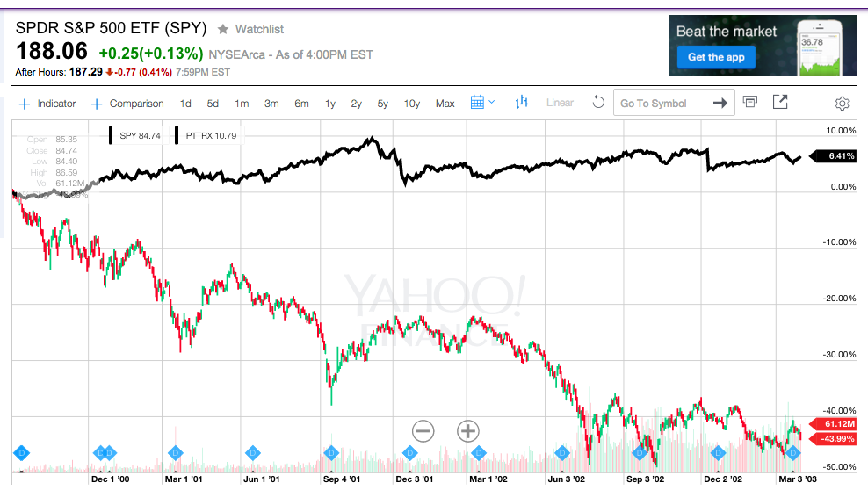Click the reset chart circular arrow
The image size is (868, 490).
pyautogui.click(x=598, y=102)
